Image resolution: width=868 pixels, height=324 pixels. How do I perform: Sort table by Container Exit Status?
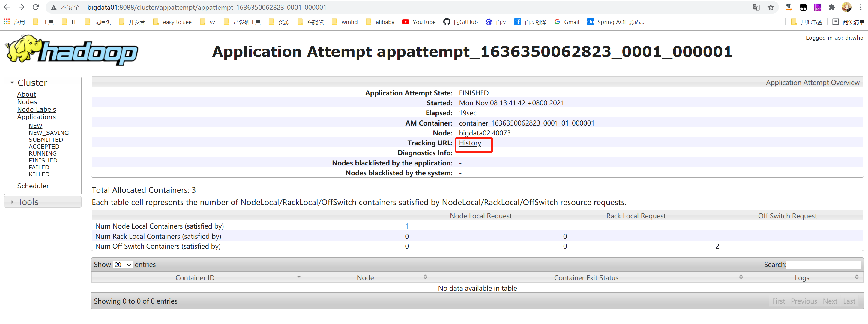coord(590,277)
